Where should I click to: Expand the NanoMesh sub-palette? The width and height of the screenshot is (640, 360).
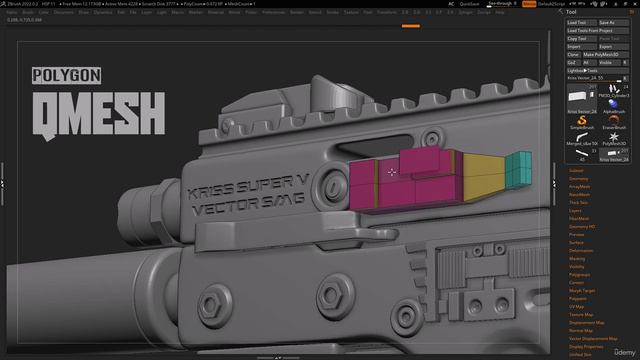(x=579, y=195)
